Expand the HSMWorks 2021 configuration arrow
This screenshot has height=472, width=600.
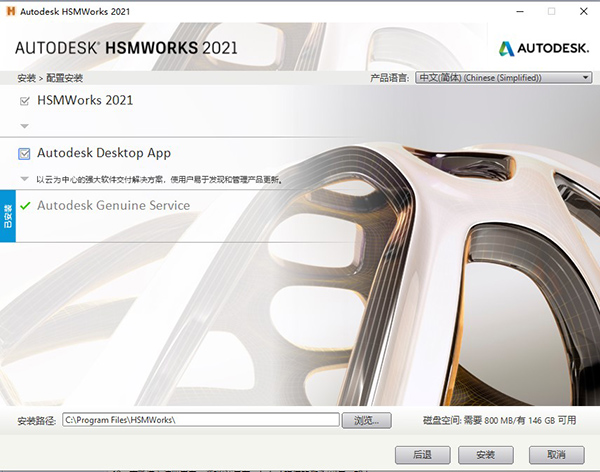25,126
